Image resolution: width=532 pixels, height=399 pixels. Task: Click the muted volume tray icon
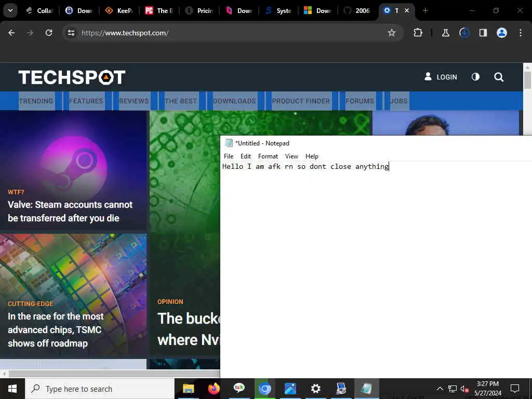(464, 389)
